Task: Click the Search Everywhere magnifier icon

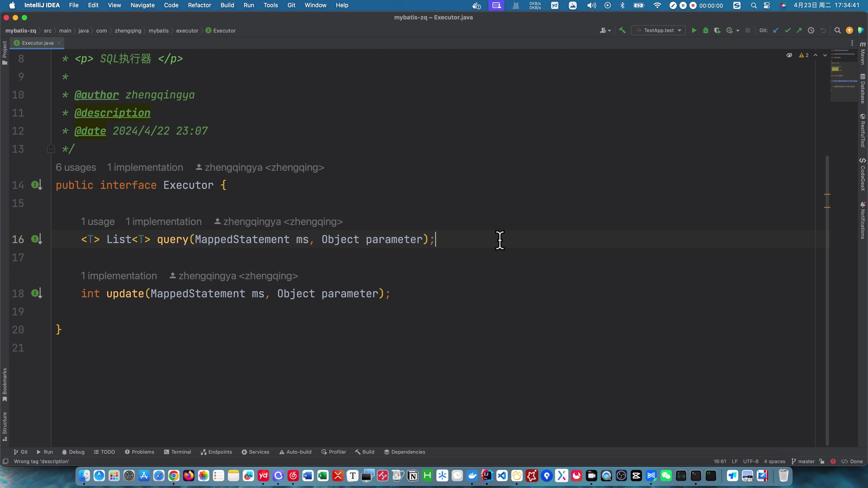Action: click(837, 30)
